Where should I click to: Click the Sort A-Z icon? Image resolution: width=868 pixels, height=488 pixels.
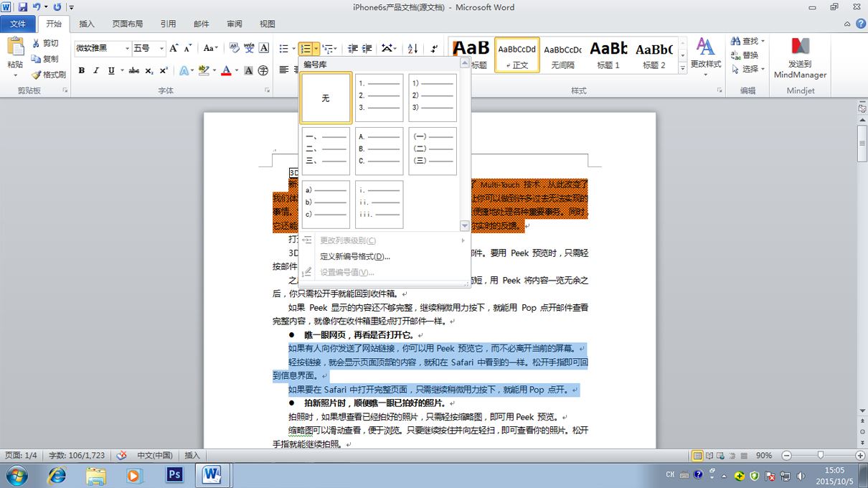tap(412, 49)
